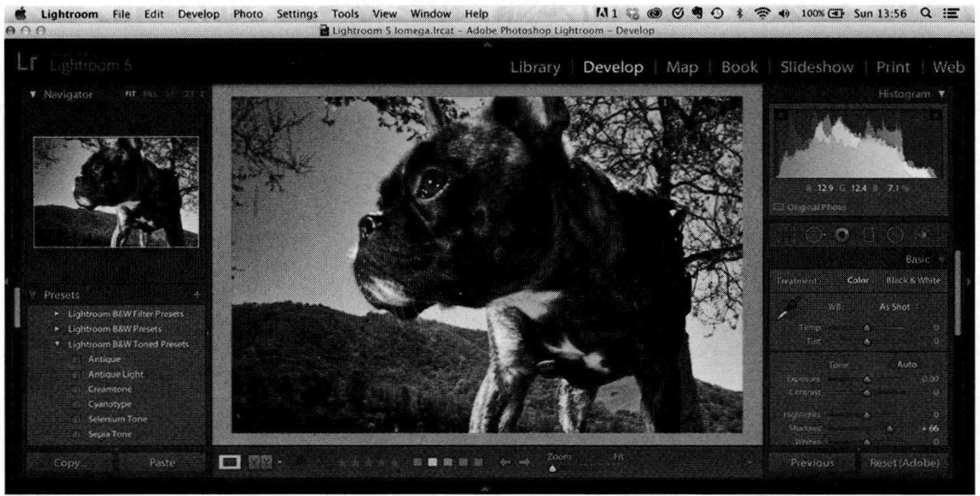Open the Before/After options dropdown arrow
Screen dimensions: 980x496
click(x=279, y=462)
